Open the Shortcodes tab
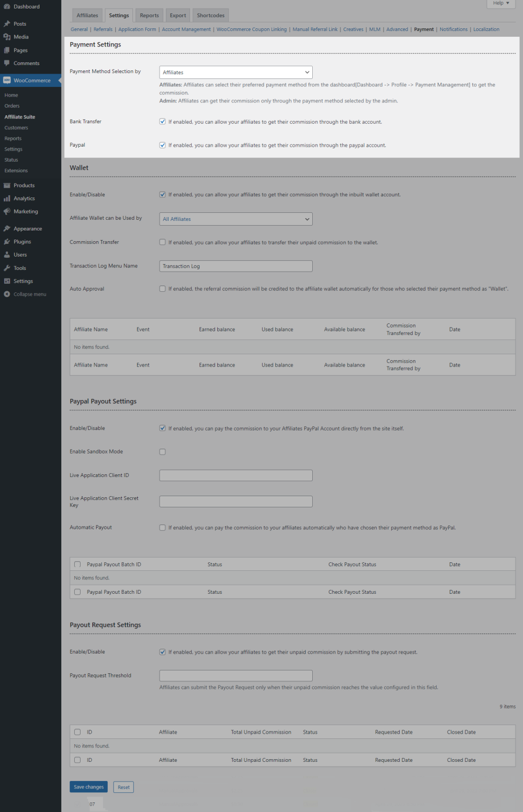The height and width of the screenshot is (812, 523). 210,15
